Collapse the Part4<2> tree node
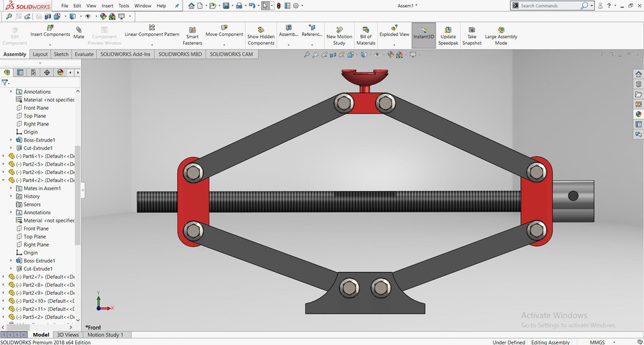The height and width of the screenshot is (345, 644). pos(3,180)
